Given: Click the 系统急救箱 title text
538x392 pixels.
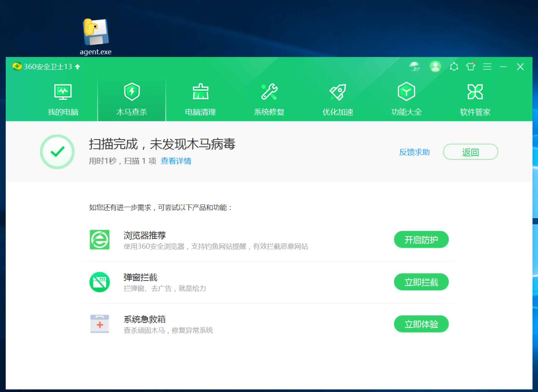Looking at the screenshot, I should tap(144, 319).
